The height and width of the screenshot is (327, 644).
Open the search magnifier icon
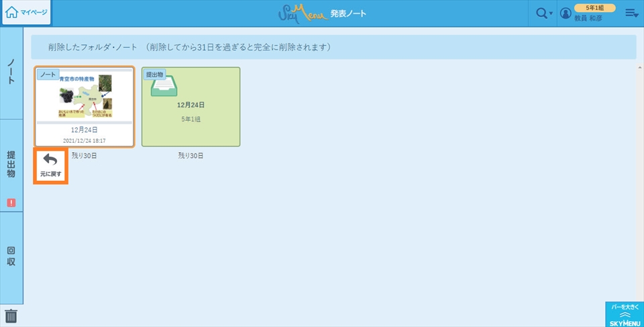541,13
